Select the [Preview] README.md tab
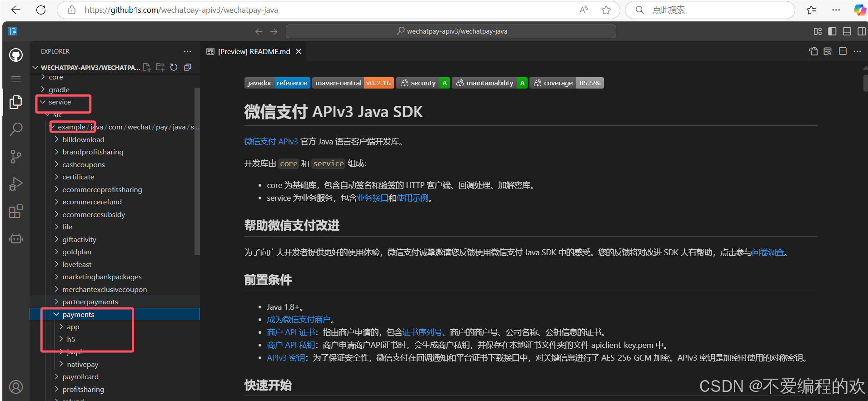 254,51
